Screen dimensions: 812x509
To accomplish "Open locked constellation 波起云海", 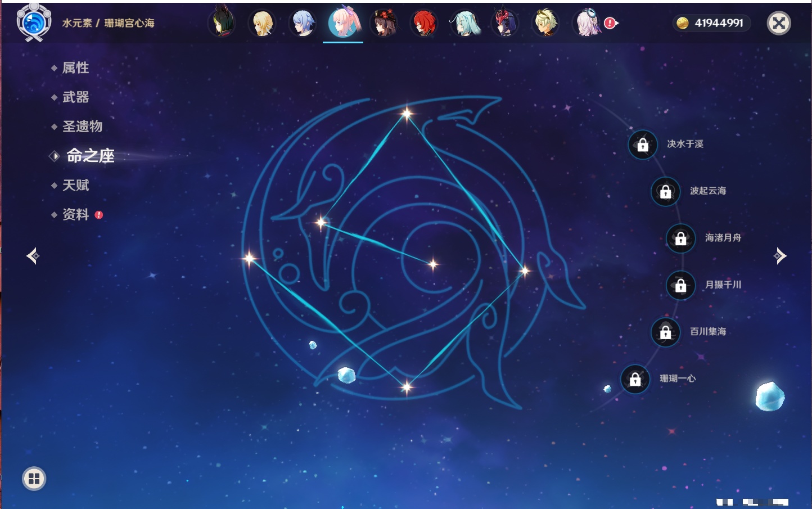I will (x=666, y=191).
